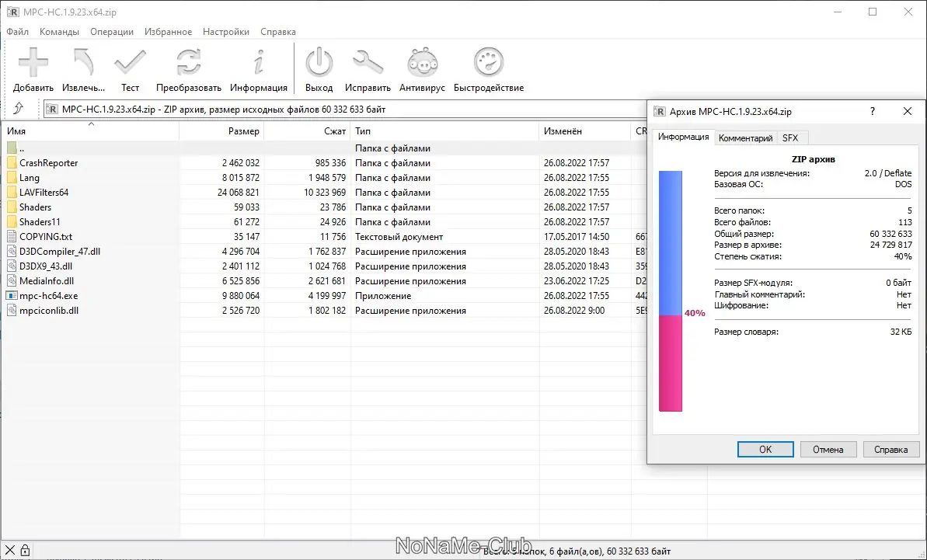Open the Быстродействие benchmark icon

click(x=489, y=63)
